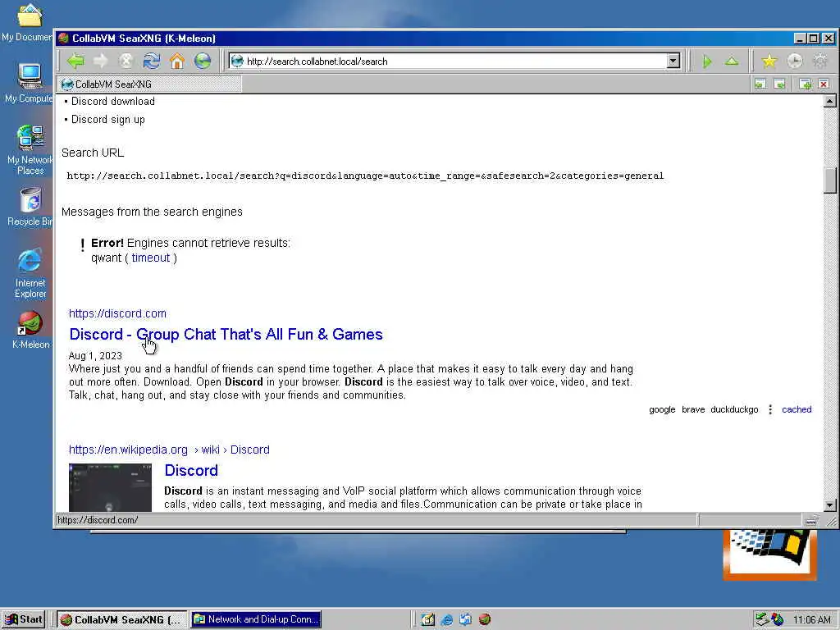Screen dimensions: 840x630
Task: Open result options three-dot menu
Action: point(770,409)
